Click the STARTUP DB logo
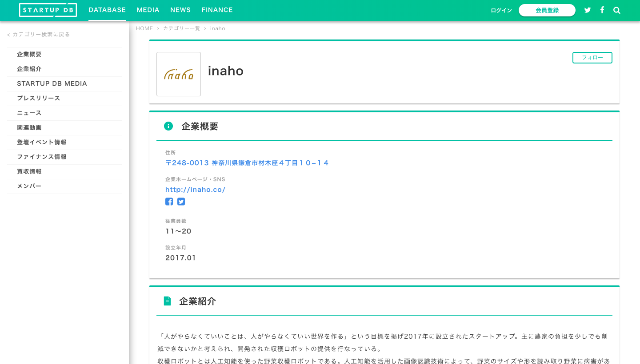The height and width of the screenshot is (364, 640). [x=48, y=10]
